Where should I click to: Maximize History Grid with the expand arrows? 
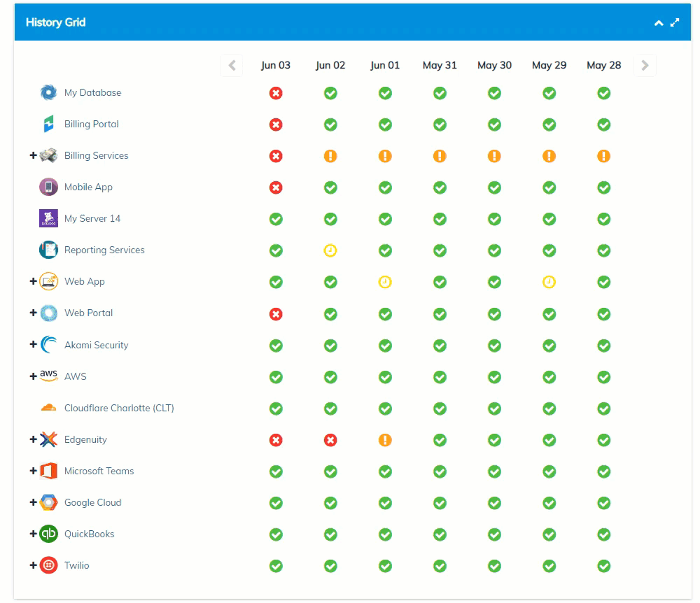(675, 22)
